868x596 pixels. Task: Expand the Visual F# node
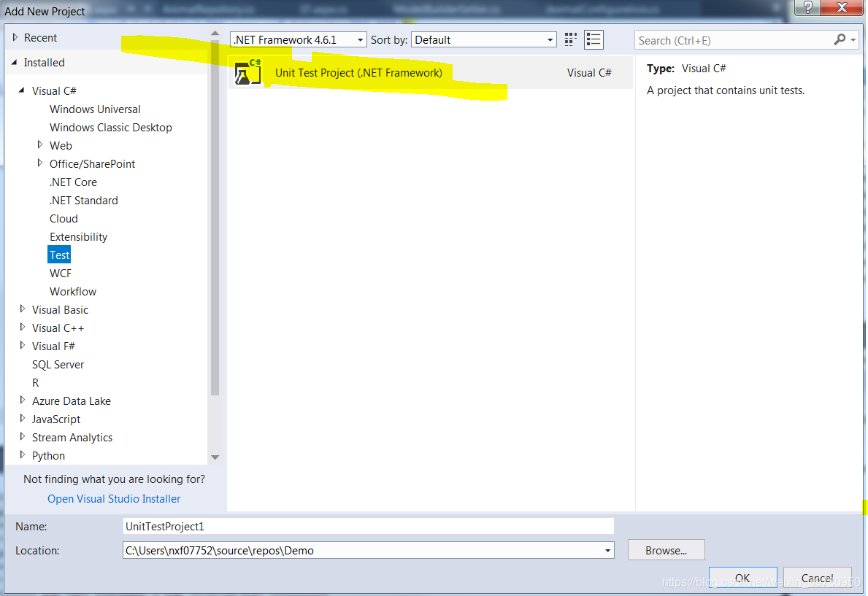pyautogui.click(x=22, y=345)
